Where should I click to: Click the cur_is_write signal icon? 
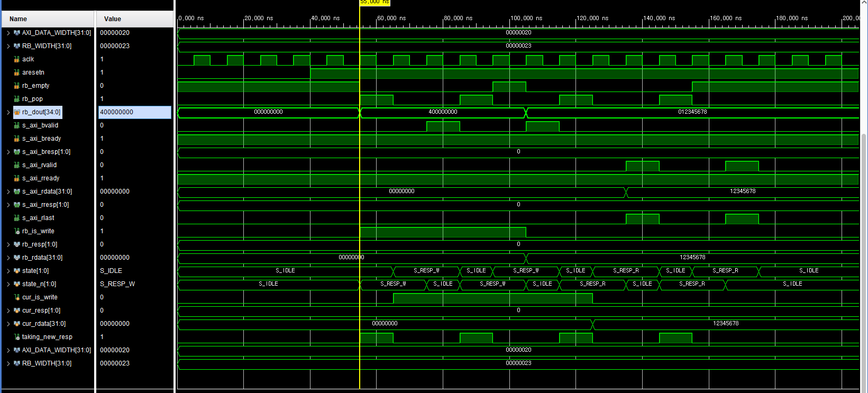coord(17,297)
